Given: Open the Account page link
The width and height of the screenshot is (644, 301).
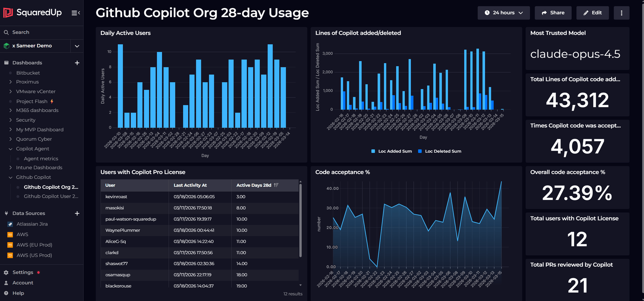Looking at the screenshot, I should [x=23, y=283].
